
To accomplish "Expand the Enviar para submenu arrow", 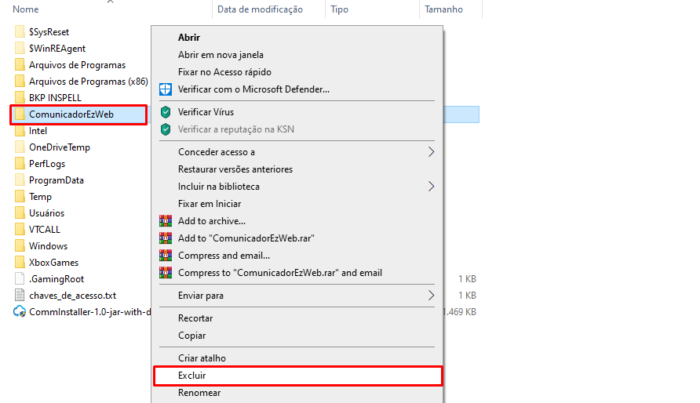I will click(432, 296).
